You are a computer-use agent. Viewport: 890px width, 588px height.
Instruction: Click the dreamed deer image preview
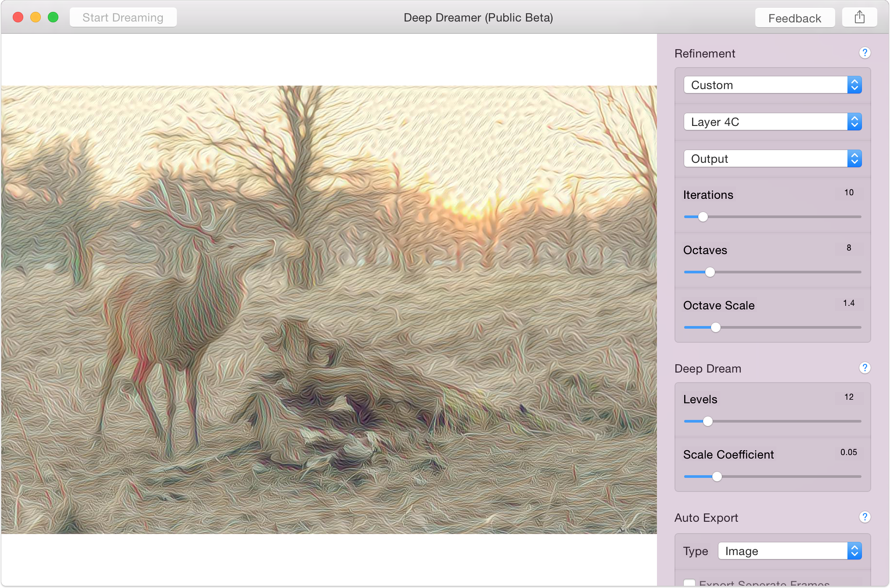[x=328, y=309]
